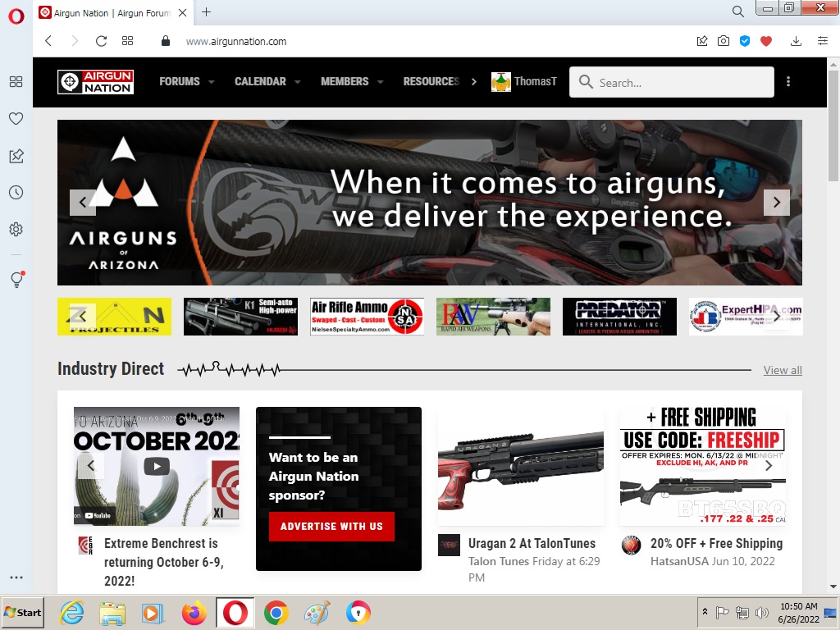Expand the Members dropdown arrow
Viewport: 840px width, 630px height.
(x=381, y=82)
